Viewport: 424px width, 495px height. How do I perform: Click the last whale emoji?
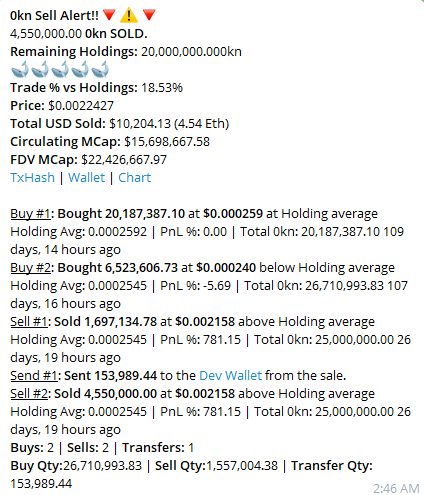pos(100,69)
